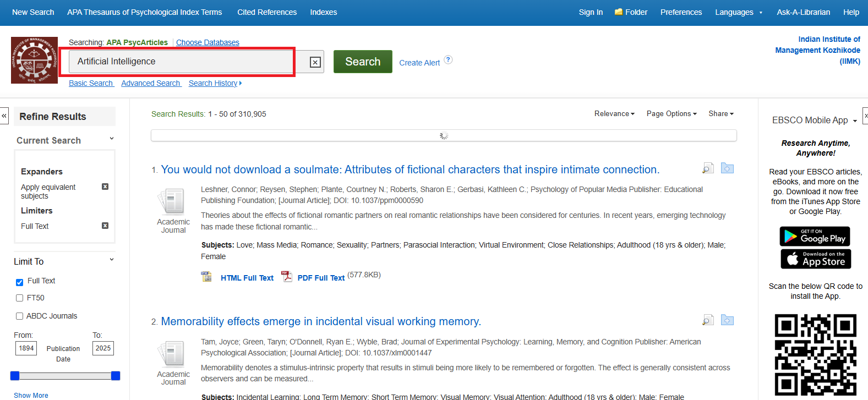Click the Create Alert help question mark icon

tap(448, 60)
